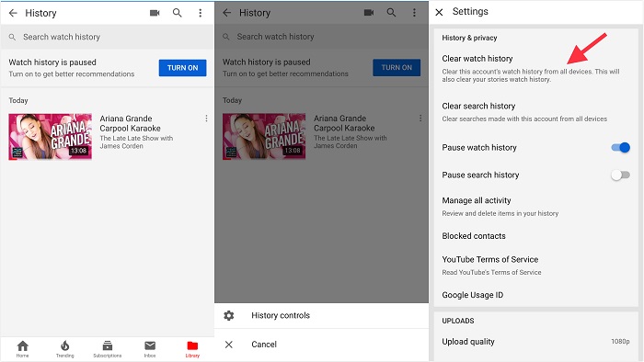
Task: Tap dimmed Ariana Grande thumbnail in middle screen
Action: point(264,136)
